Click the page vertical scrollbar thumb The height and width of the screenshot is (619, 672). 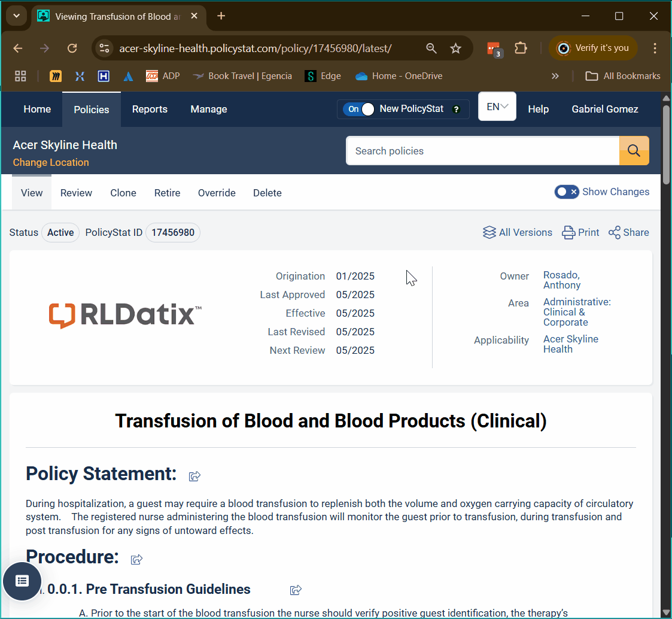click(666, 144)
